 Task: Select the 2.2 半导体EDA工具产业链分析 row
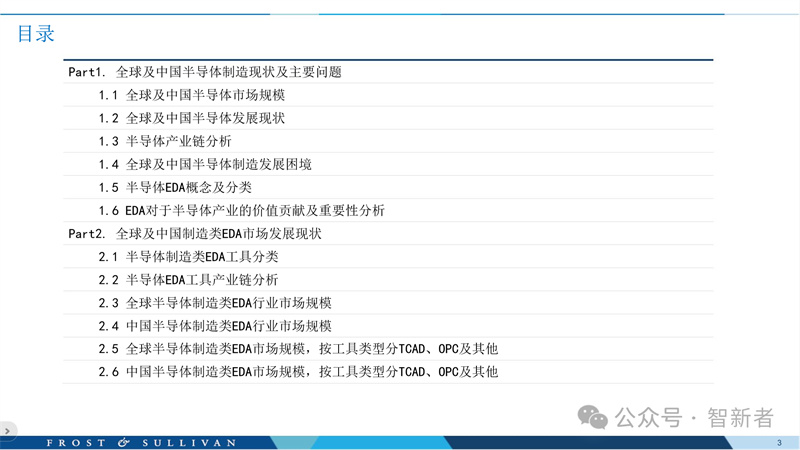click(x=388, y=280)
